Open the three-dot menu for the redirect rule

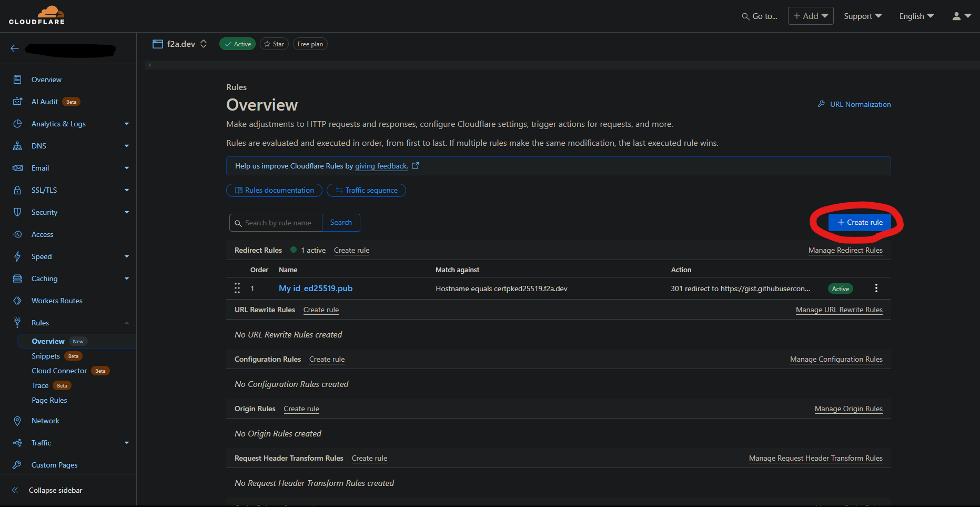[876, 288]
